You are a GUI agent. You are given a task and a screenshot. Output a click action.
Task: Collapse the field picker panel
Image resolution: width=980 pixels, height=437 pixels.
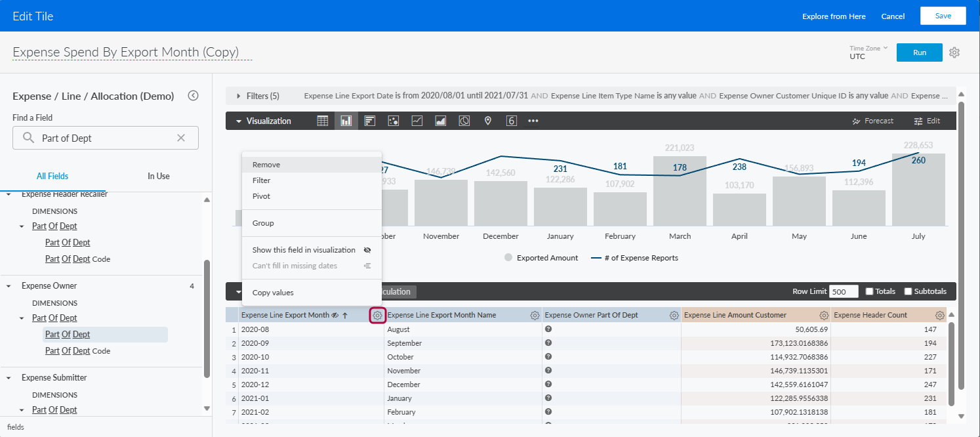coord(193,96)
